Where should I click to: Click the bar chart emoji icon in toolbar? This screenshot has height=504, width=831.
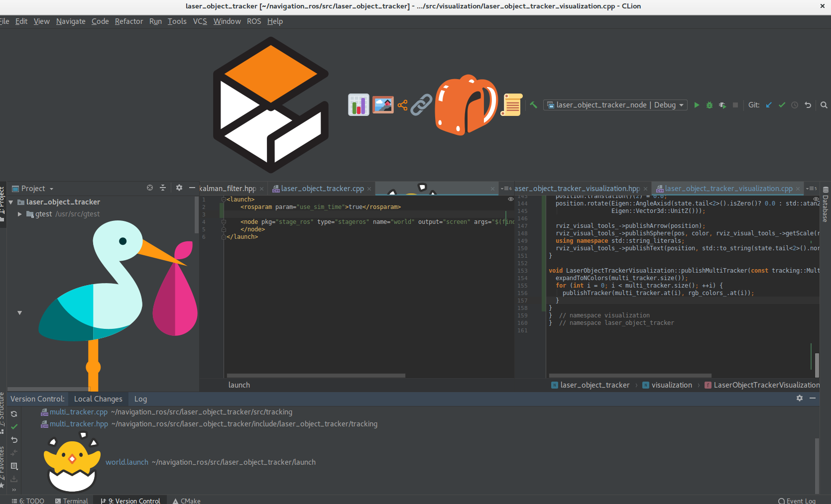358,105
